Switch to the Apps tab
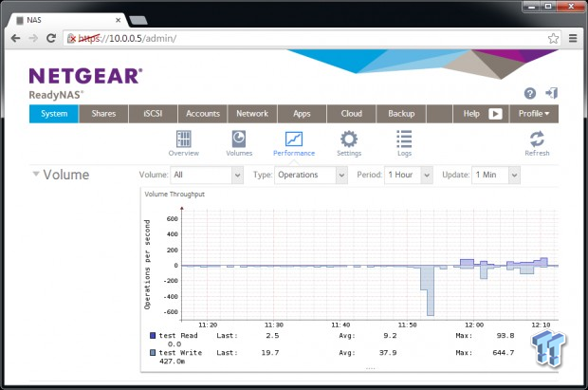 tap(302, 114)
